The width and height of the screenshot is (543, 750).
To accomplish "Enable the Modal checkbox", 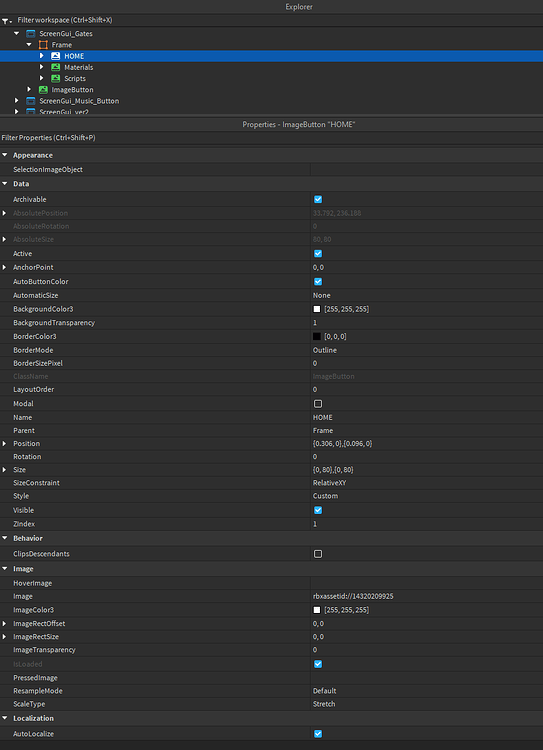I will pos(318,404).
